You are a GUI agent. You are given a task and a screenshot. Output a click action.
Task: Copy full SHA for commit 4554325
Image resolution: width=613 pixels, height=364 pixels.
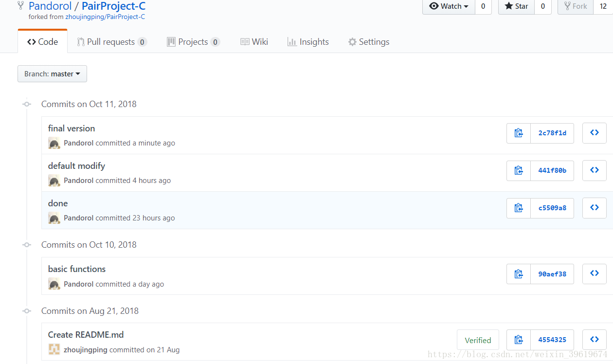(519, 340)
